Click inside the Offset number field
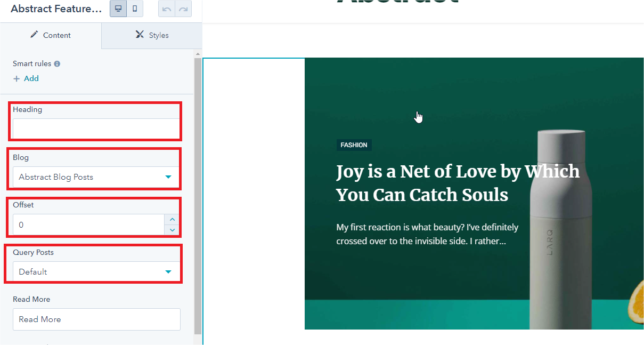The image size is (644, 345). tap(88, 225)
